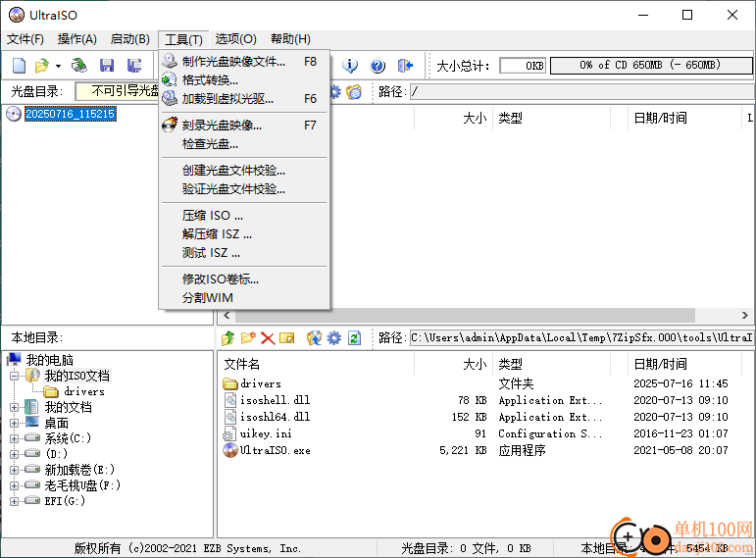The image size is (756, 558).
Task: Expand the EFI(G:) drive node
Action: [x=15, y=501]
